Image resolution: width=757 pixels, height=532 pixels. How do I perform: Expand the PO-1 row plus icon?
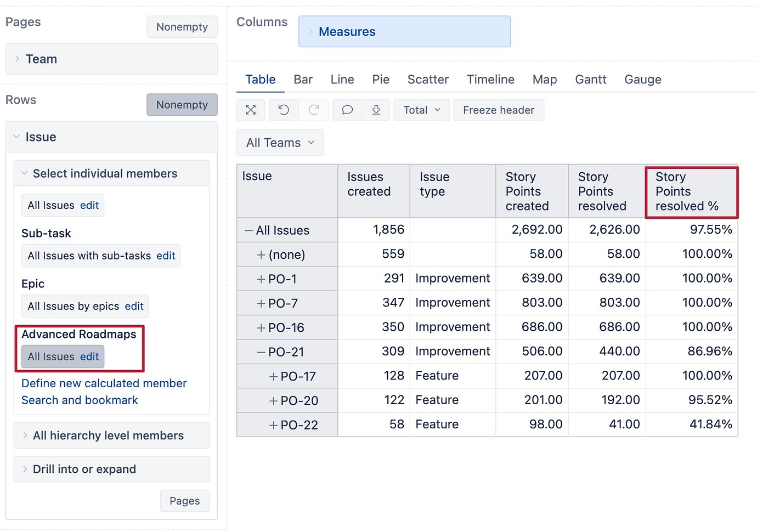click(261, 279)
